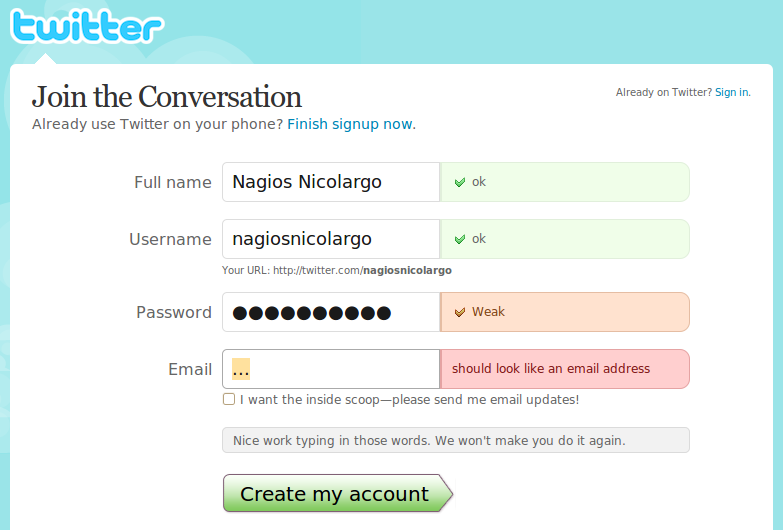Click the green checkmark beside Full name ok
783x530 pixels.
[460, 182]
